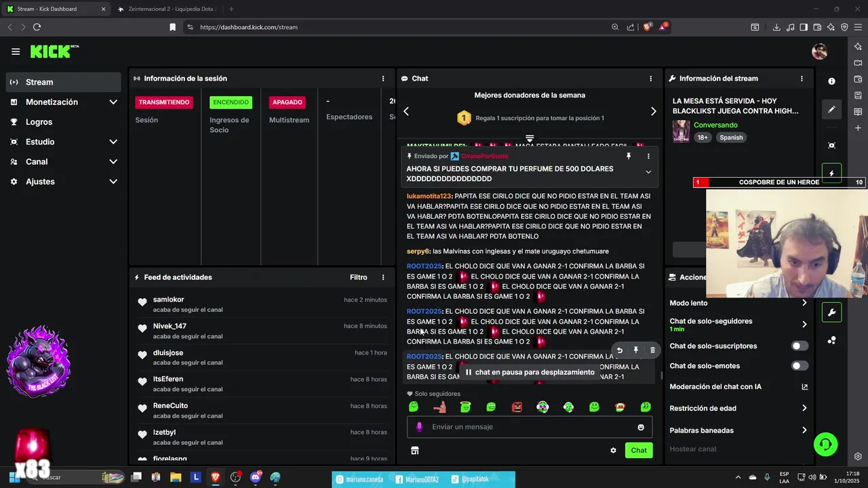868x488 pixels.
Task: Open Feed de actividades three-dot menu
Action: tap(383, 277)
